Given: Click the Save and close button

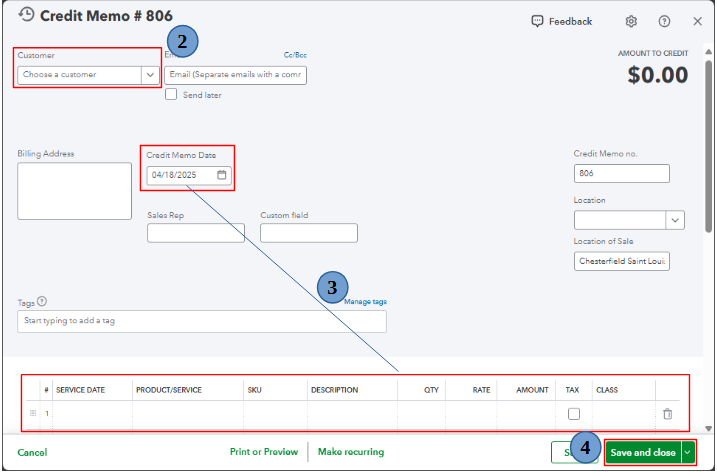Looking at the screenshot, I should pos(643,452).
